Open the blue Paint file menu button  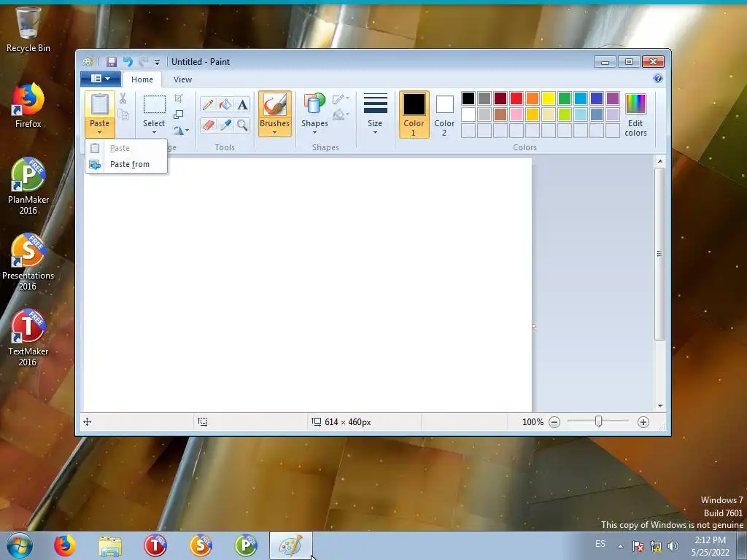[100, 79]
